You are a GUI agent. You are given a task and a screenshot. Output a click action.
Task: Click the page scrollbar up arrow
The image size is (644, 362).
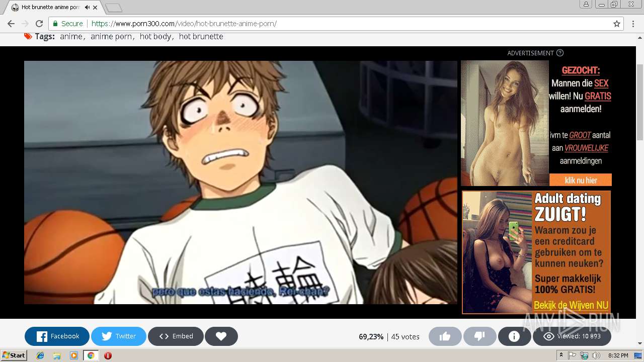pos(639,38)
